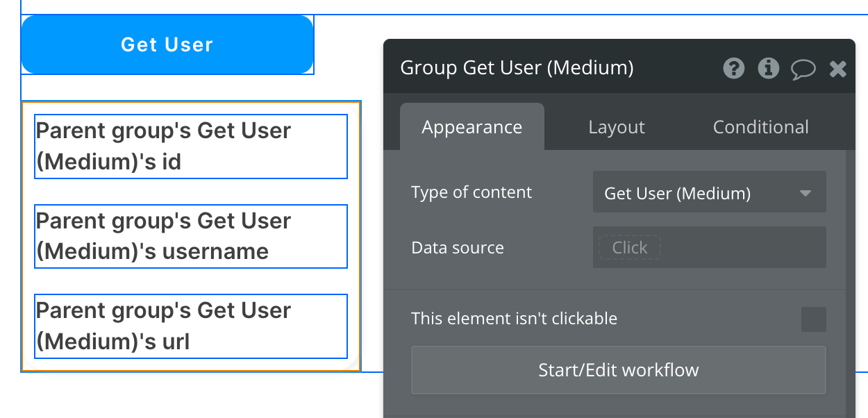Screen dimensions: 868x418
Task: Select the Get User (Medium)'s url text element
Action: tap(190, 326)
